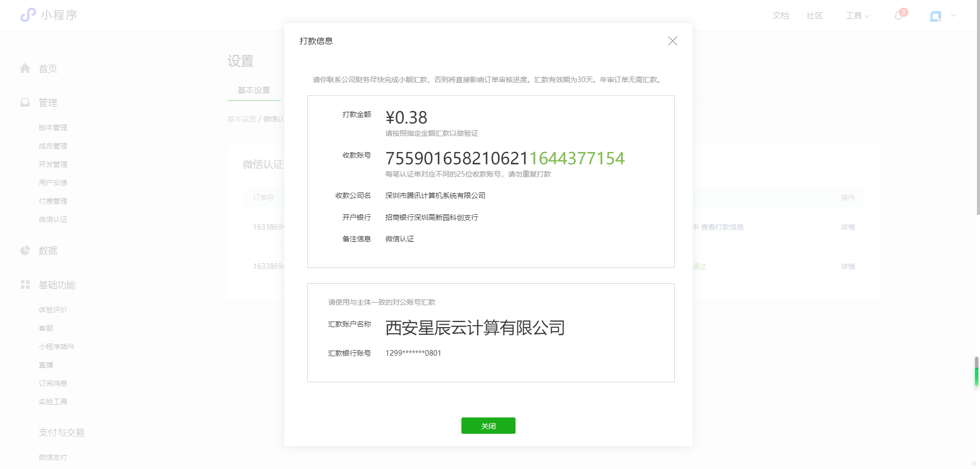Close the 打款信息 dialog with X icon
This screenshot has height=469, width=980.
click(673, 41)
